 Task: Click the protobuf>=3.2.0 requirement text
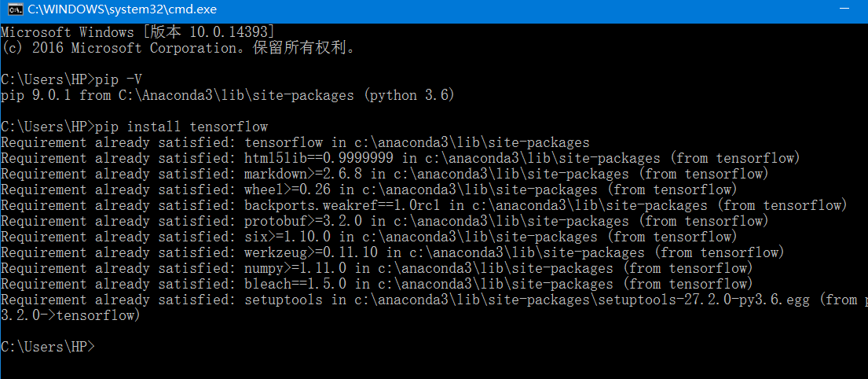(302, 221)
